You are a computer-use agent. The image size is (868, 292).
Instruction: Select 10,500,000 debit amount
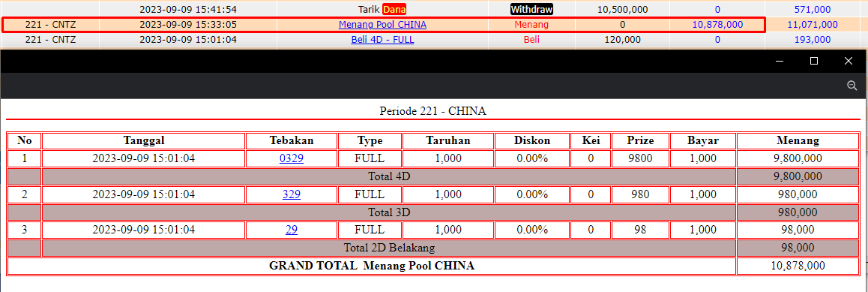(x=623, y=10)
